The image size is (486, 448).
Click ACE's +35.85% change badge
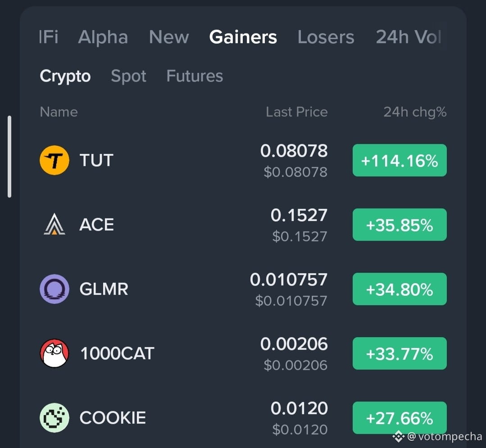coord(400,225)
